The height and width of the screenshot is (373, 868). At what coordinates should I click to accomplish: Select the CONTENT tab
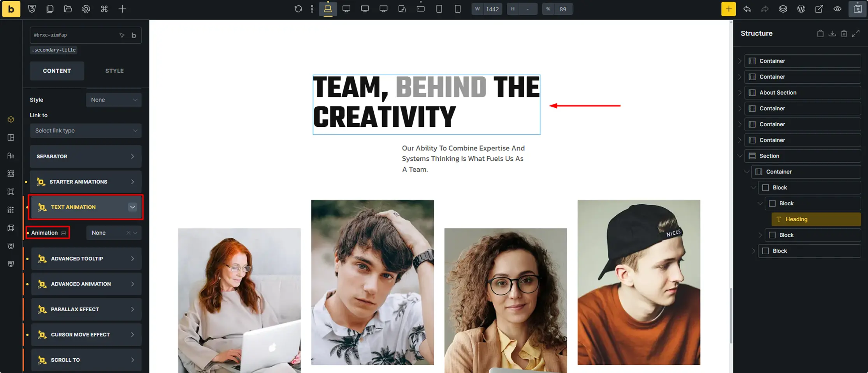[57, 71]
